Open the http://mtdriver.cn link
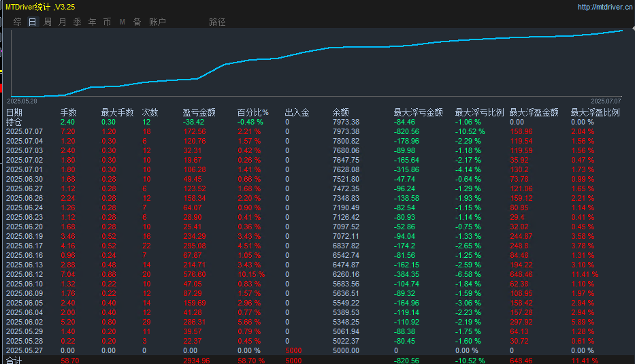 tap(605, 7)
